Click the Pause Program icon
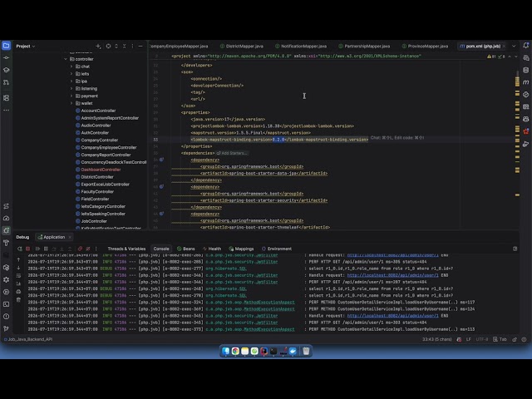532x399 pixels. 46,249
